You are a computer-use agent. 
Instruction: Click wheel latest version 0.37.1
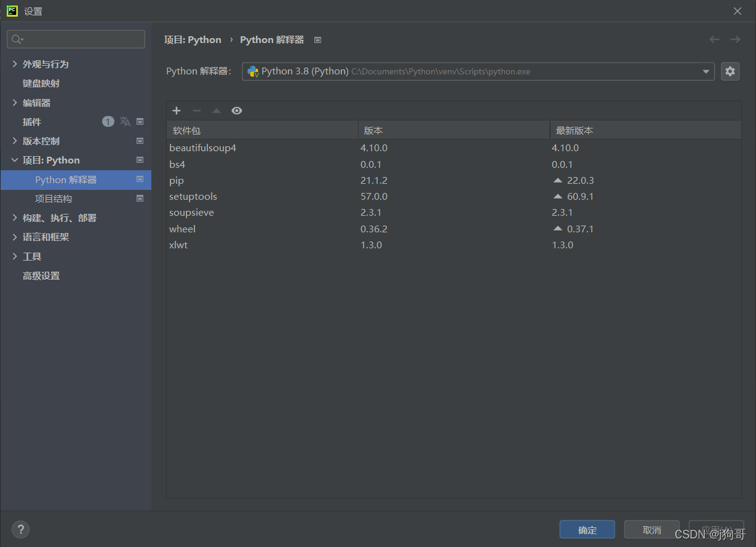[x=580, y=229]
